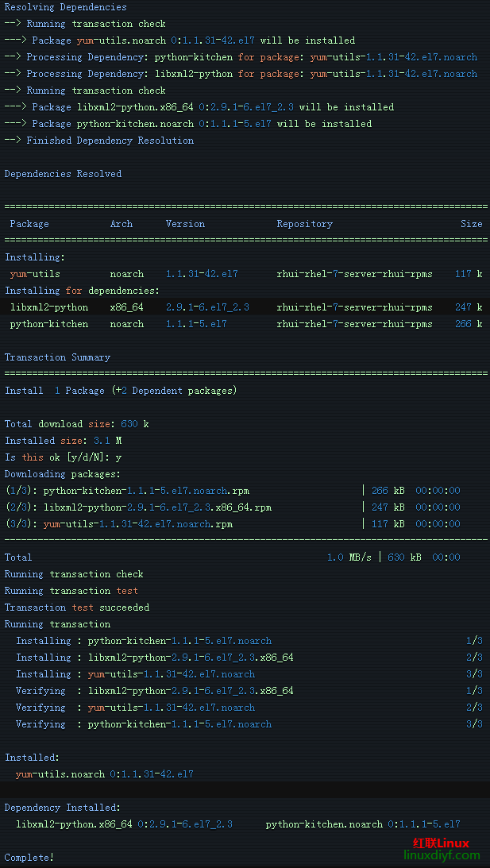
Task: Click the "Downloading packages:" line
Action: pyautogui.click(x=63, y=474)
